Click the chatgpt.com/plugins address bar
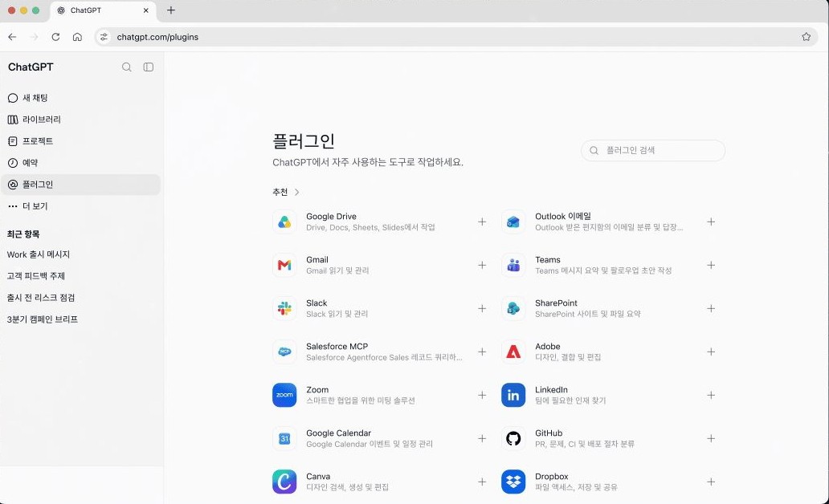829x504 pixels. [x=456, y=37]
